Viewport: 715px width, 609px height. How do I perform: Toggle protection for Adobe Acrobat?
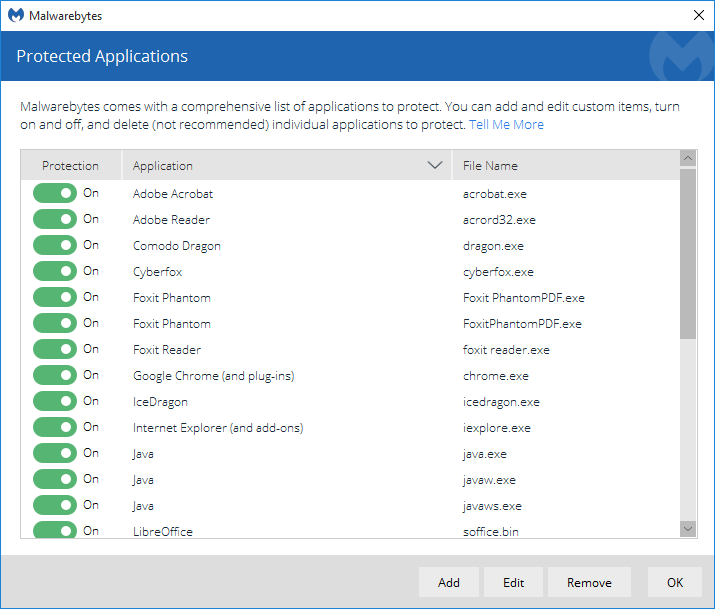(55, 193)
